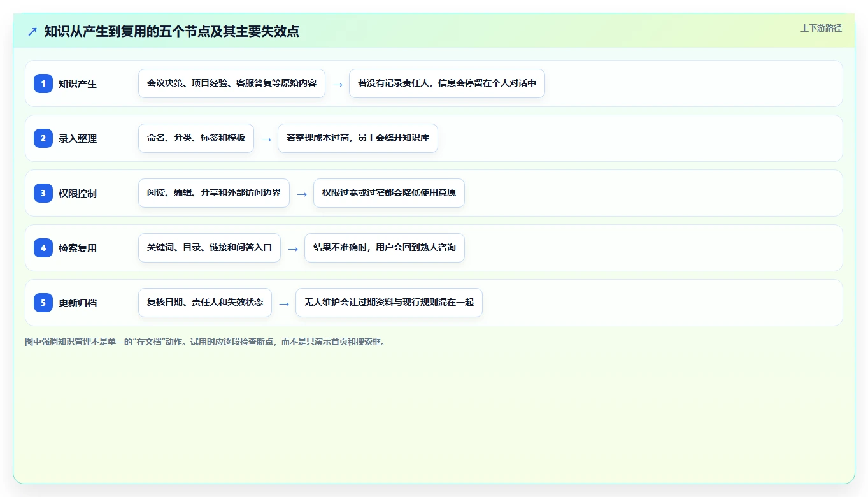
Task: Click the 上下游路径 label in header
Action: coord(821,28)
